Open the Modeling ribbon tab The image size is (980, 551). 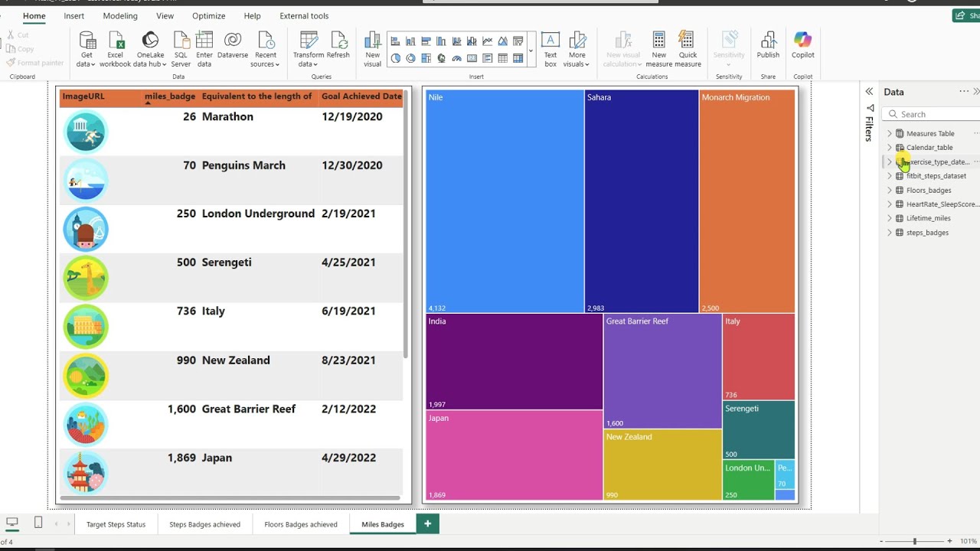120,15
